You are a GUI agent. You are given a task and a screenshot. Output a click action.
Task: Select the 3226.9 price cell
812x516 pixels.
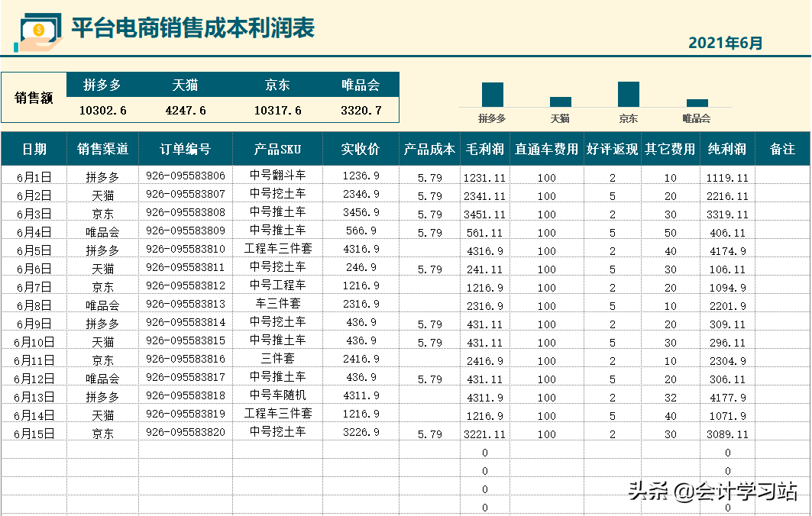click(361, 432)
